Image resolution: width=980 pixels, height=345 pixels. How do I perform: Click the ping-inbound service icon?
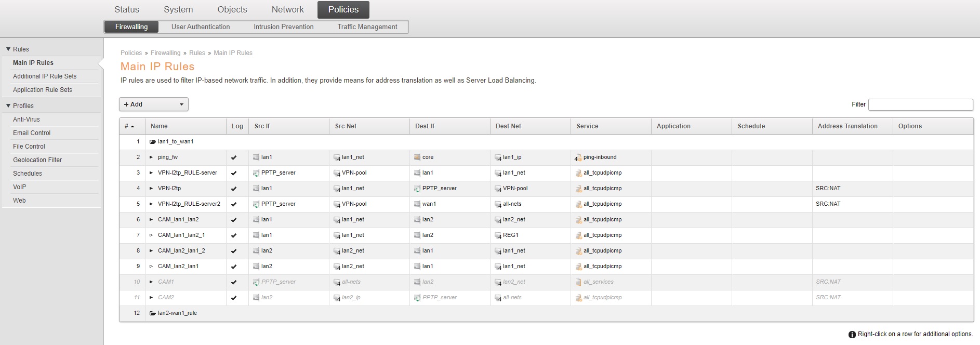tap(578, 157)
